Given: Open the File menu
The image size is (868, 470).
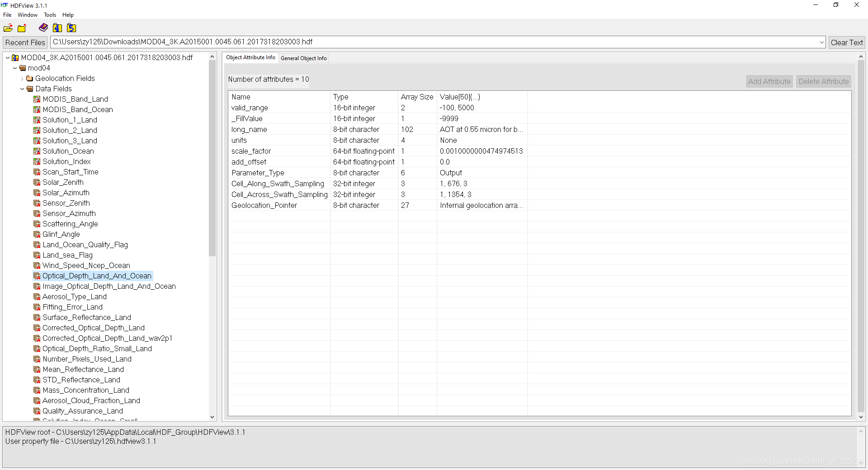Looking at the screenshot, I should click(x=7, y=15).
